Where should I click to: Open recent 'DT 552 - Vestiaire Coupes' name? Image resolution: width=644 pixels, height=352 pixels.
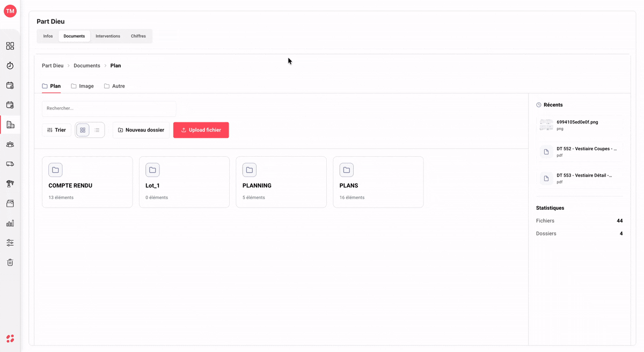coord(587,149)
